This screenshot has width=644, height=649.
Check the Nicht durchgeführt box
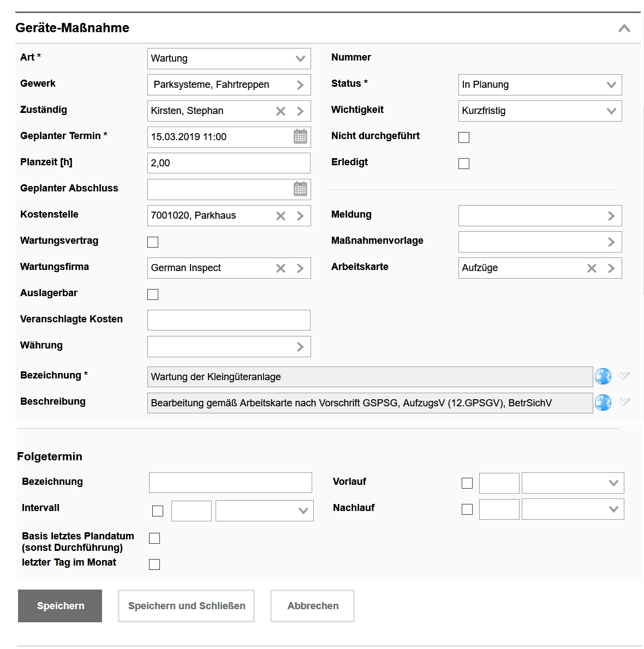coord(464,137)
